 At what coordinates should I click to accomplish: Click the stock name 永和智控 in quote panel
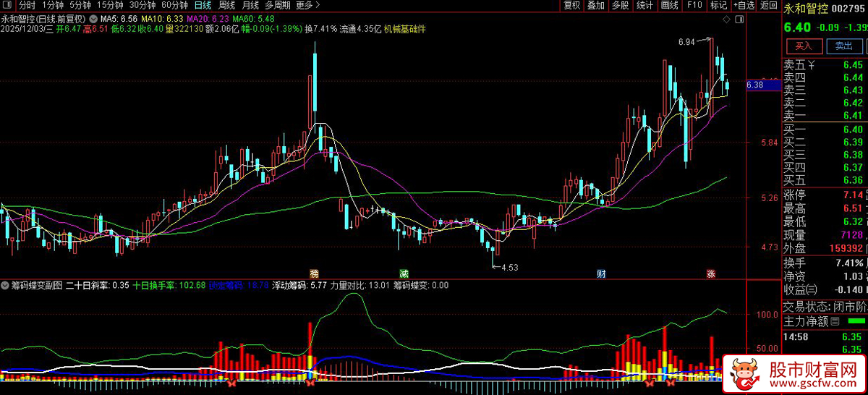pos(807,8)
